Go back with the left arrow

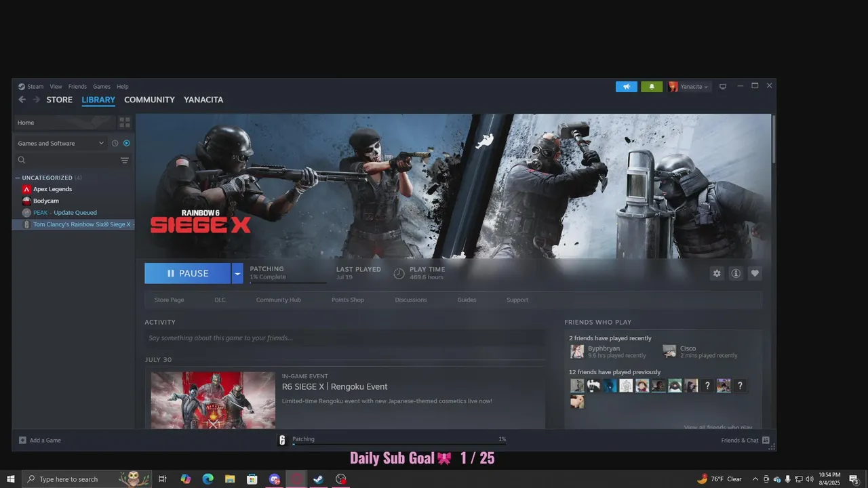click(22, 100)
